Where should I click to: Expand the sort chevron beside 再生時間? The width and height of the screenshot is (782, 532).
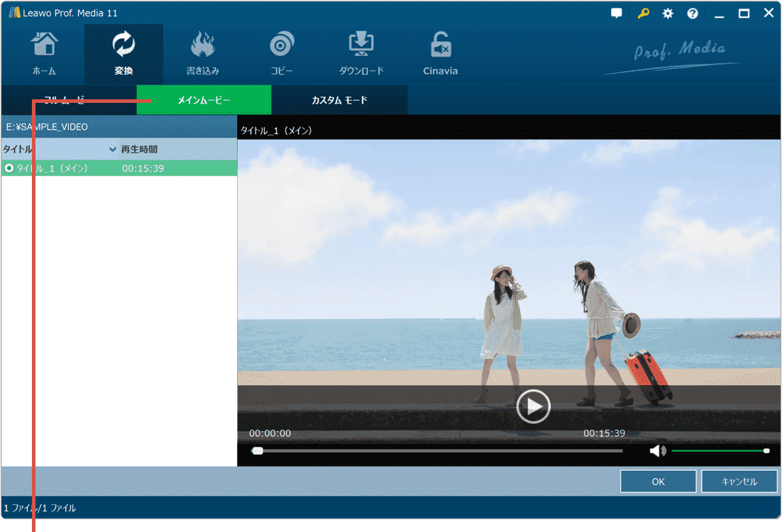(113, 150)
